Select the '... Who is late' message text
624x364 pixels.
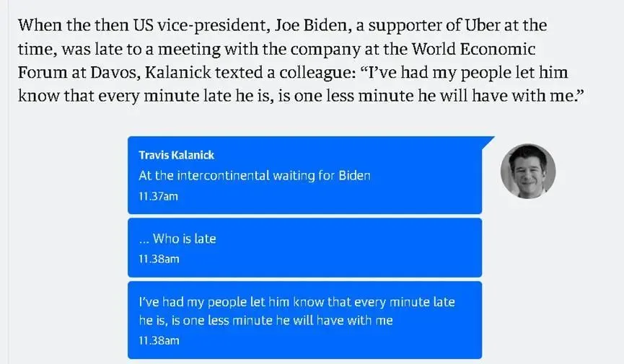click(177, 239)
